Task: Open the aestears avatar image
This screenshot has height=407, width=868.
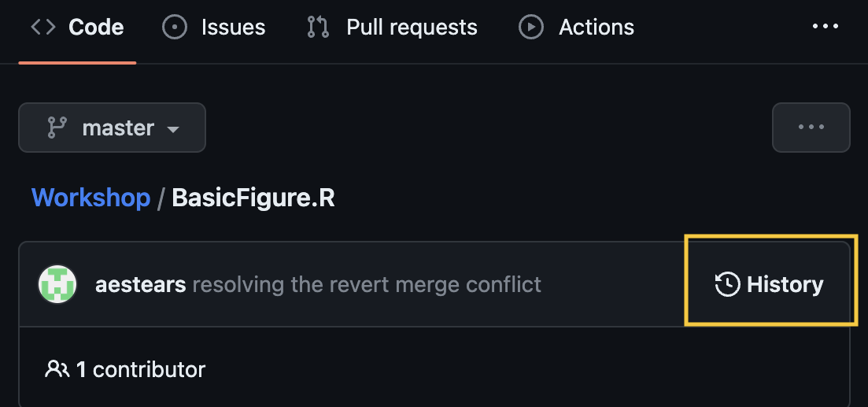Action: 57,284
